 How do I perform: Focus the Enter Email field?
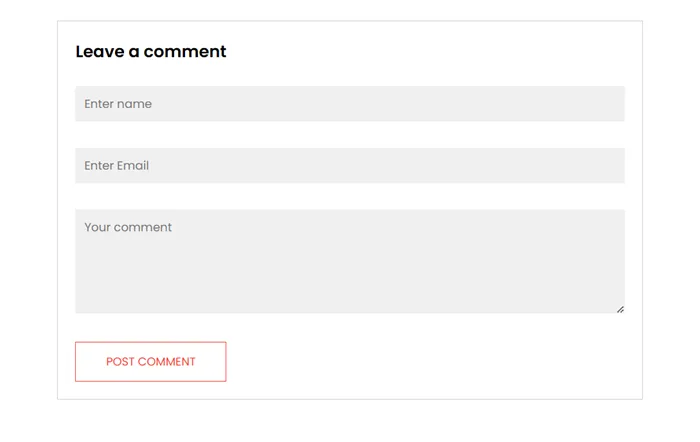coord(350,166)
